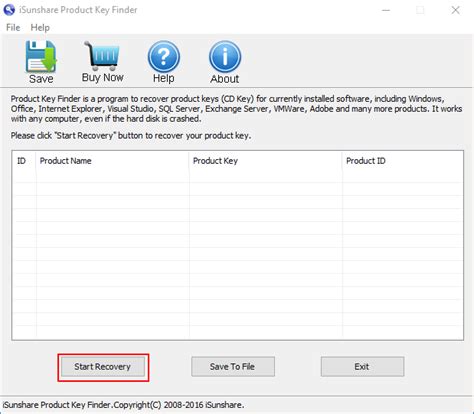Viewport: 474px width, 414px height.
Task: Open the Buy Now shopping cart icon
Action: point(102,56)
